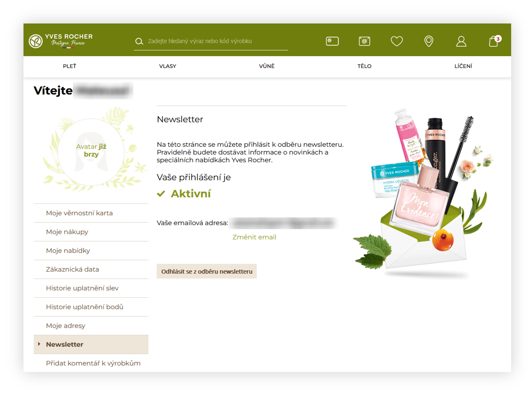The image size is (532, 397).
Task: Click the Newsletter page heading
Action: 180,119
